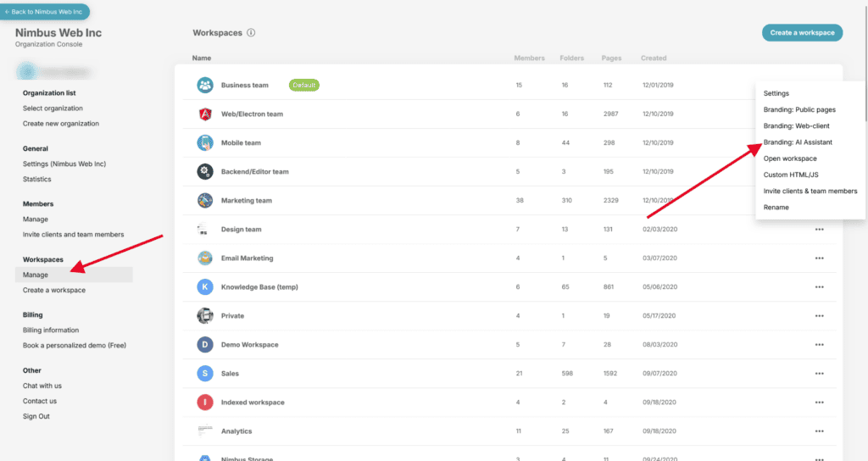Click the Default badge on Business team

click(303, 85)
